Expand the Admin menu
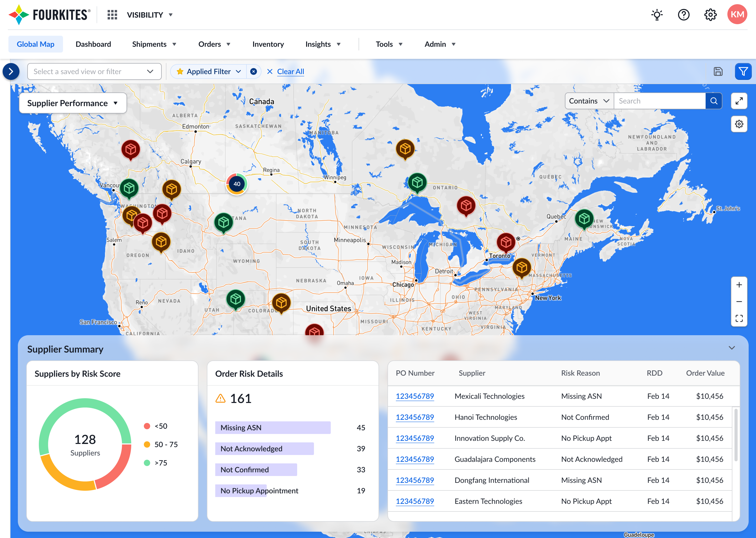 (440, 44)
